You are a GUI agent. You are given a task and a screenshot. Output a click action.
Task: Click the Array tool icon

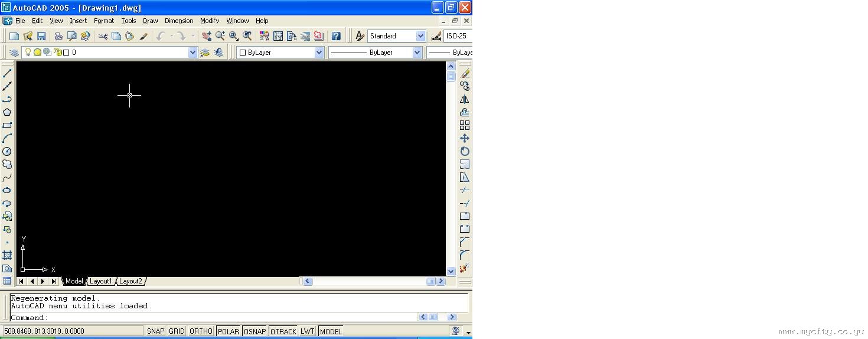(x=465, y=125)
